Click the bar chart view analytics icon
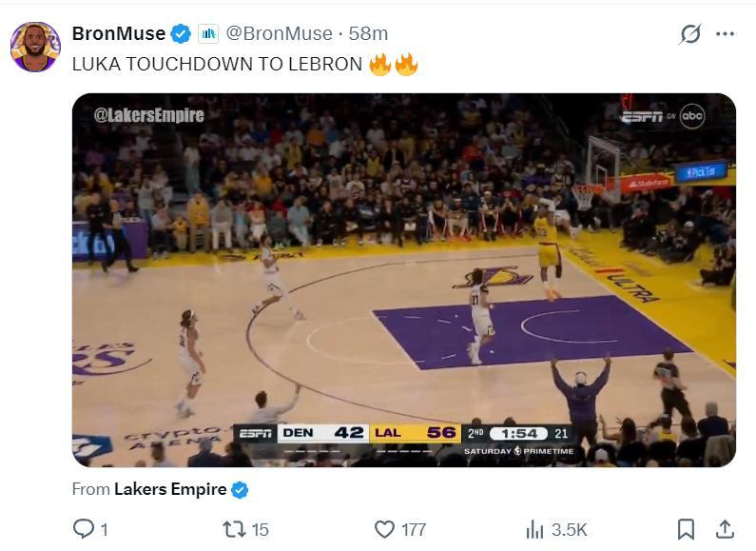Screen dimensions: 756x551 tap(534, 529)
